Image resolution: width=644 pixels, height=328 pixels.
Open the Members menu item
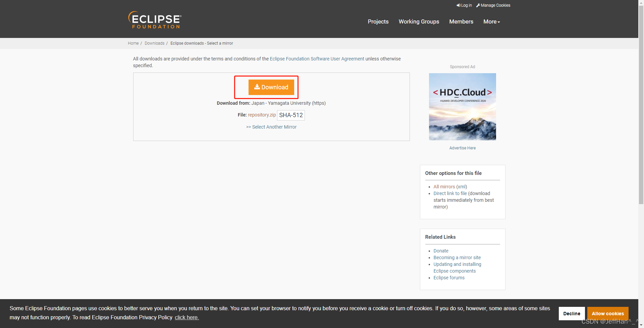pos(461,21)
